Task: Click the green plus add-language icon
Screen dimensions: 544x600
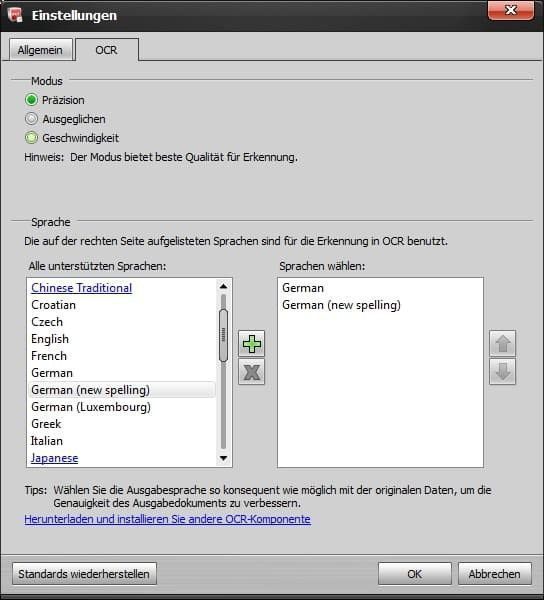Action: [x=251, y=344]
